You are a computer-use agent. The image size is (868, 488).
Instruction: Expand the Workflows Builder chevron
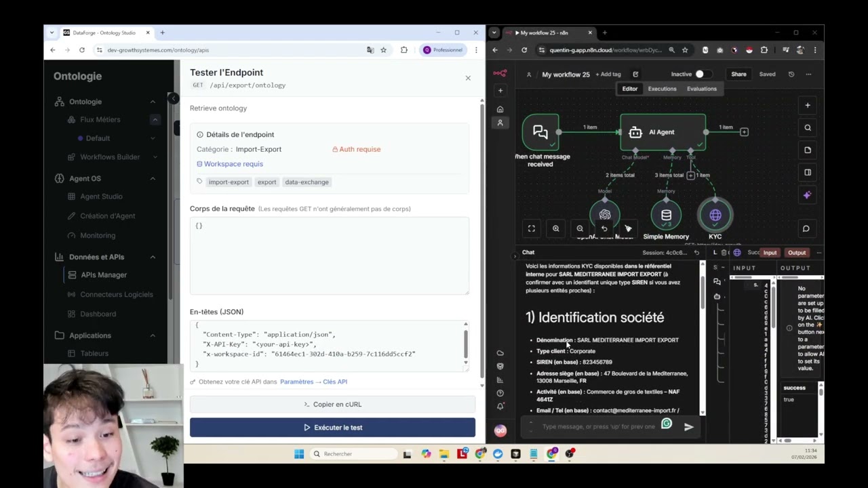point(155,157)
